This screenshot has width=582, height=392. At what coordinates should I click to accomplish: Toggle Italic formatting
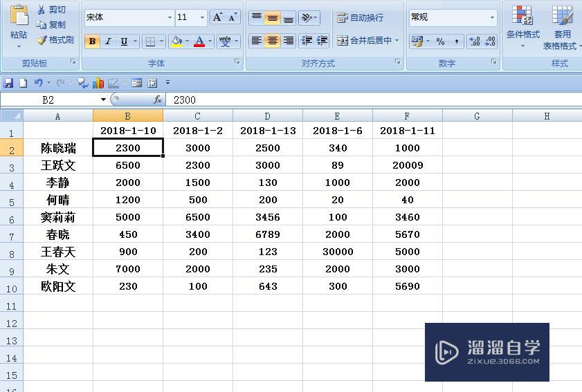click(x=108, y=41)
